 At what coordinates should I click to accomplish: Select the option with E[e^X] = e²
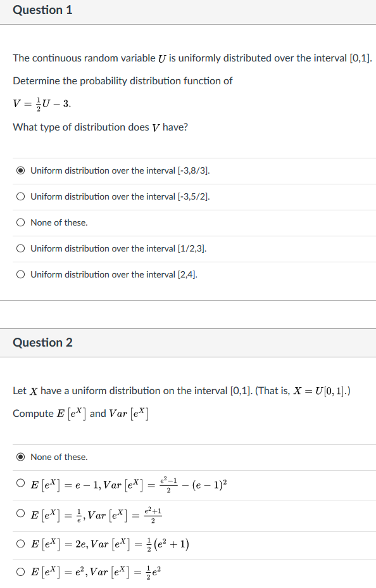coord(21,573)
